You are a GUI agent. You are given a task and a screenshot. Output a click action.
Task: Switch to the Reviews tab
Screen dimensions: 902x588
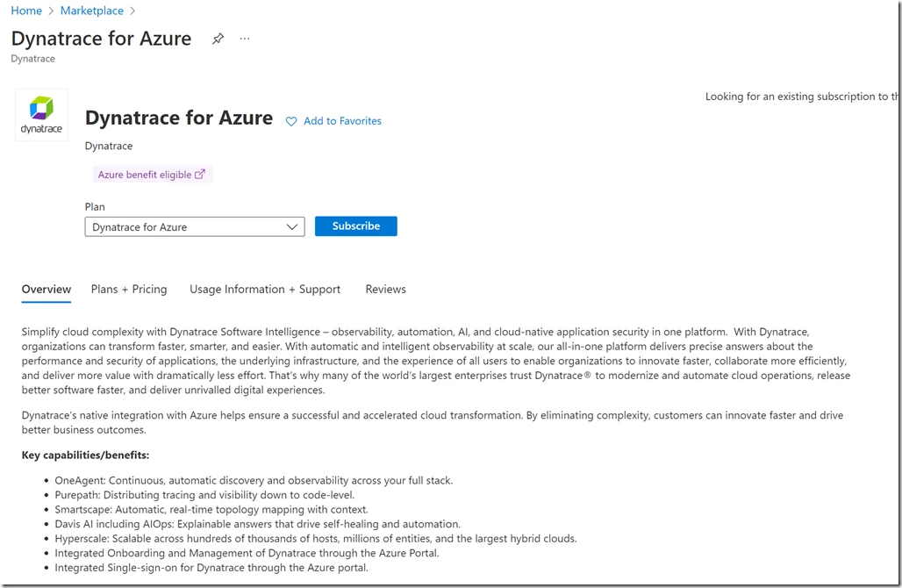click(385, 290)
